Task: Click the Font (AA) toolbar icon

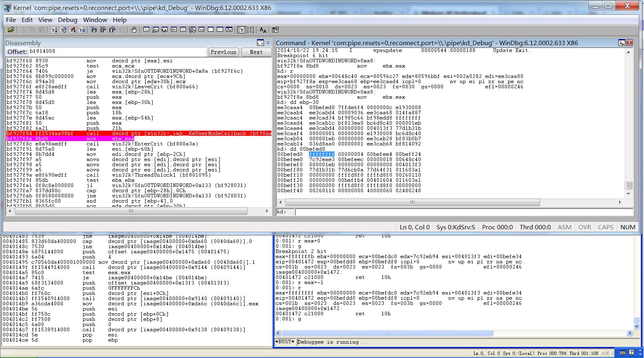Action: point(263,30)
